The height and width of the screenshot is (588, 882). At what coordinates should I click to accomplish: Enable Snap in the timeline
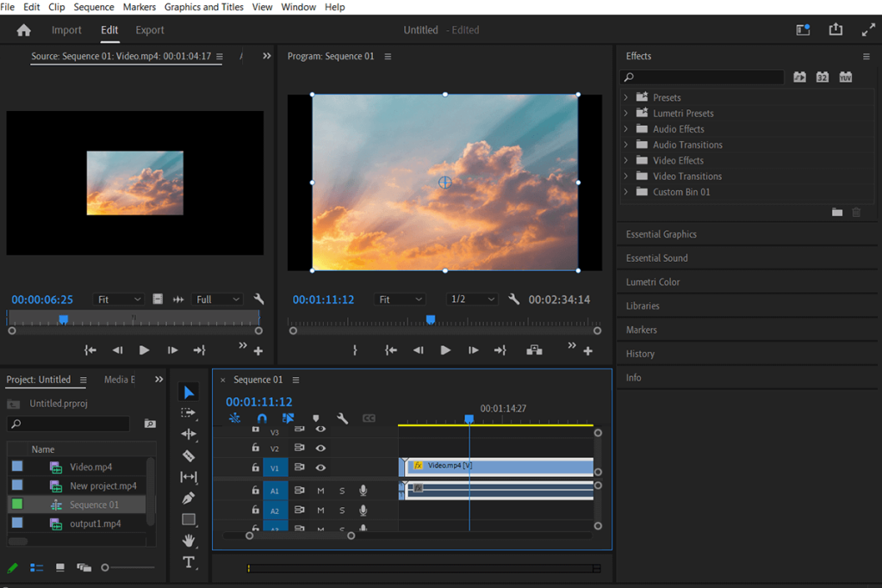(263, 418)
